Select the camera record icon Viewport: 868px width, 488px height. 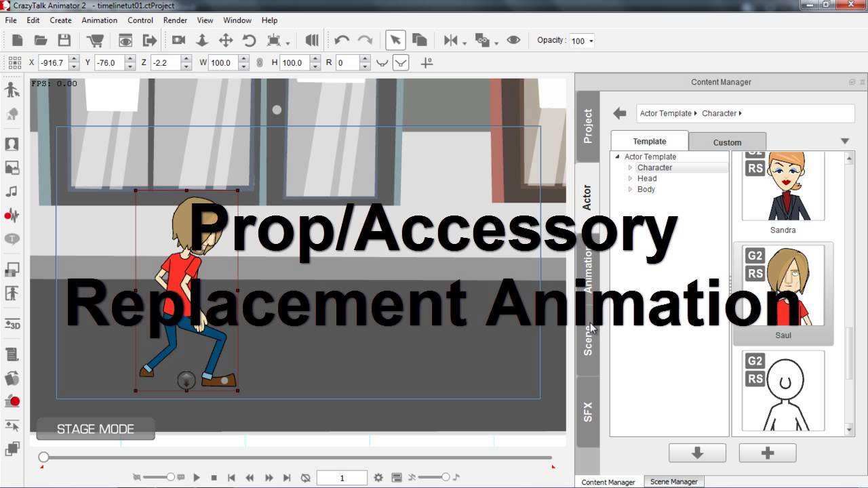click(178, 40)
